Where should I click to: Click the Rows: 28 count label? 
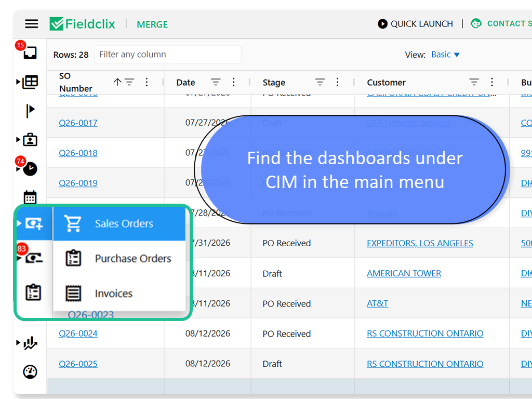click(x=71, y=55)
